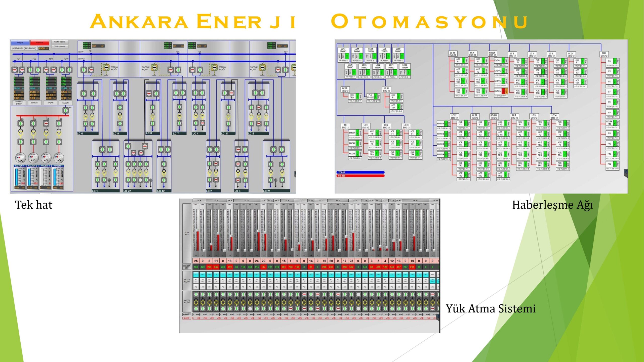This screenshot has height=362, width=644.
Task: Click the H1 circuit breaker icon
Action: [65, 110]
